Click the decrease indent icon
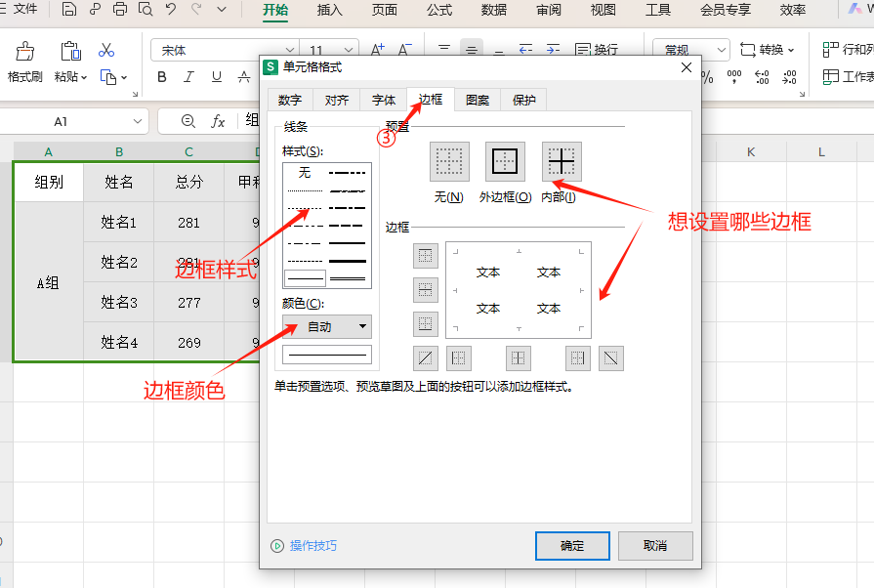Screen dimensions: 874x588 pyautogui.click(x=525, y=50)
